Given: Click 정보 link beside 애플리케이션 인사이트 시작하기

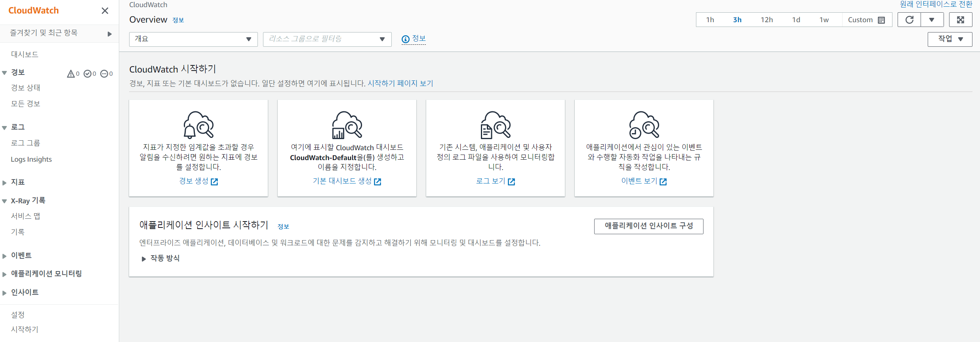Looking at the screenshot, I should coord(283,227).
